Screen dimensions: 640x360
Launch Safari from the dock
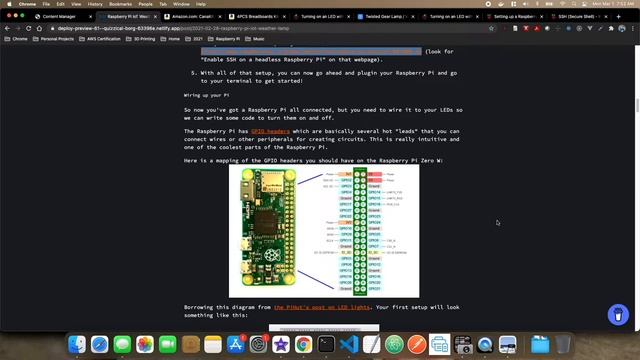100,344
